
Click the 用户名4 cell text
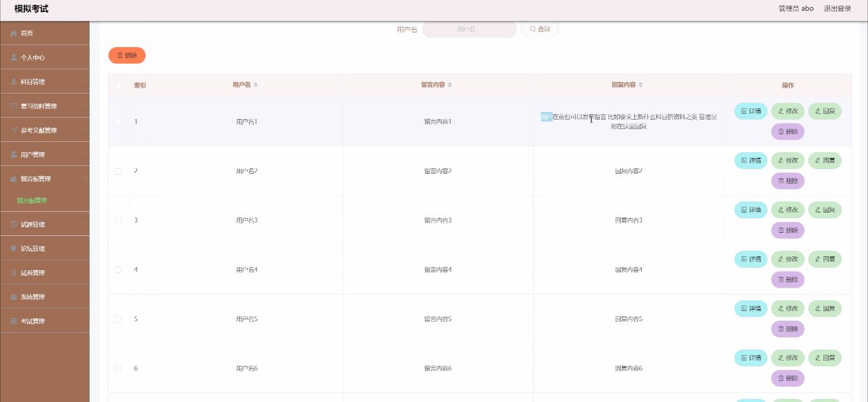coord(247,270)
